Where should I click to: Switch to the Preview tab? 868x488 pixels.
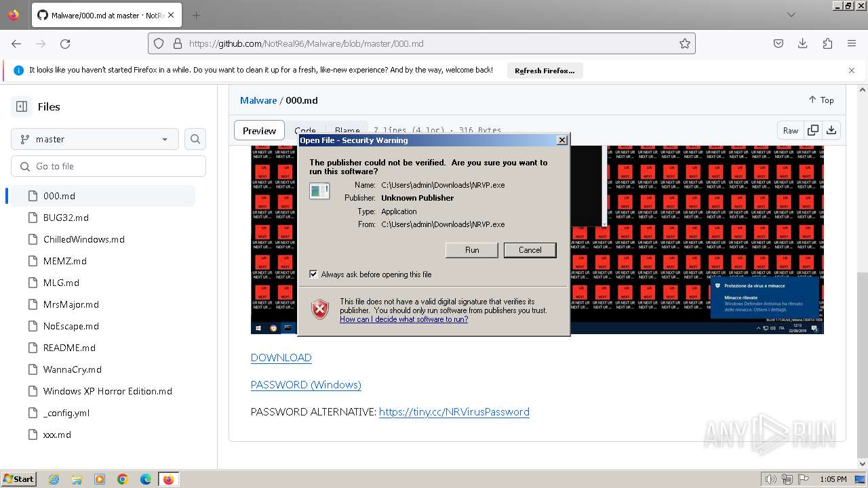(x=259, y=131)
